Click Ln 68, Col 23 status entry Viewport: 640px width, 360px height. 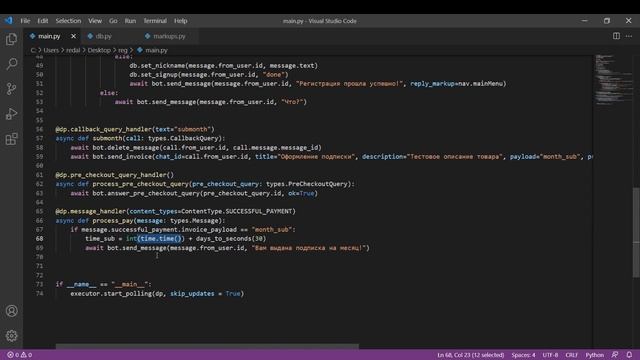coord(471,355)
